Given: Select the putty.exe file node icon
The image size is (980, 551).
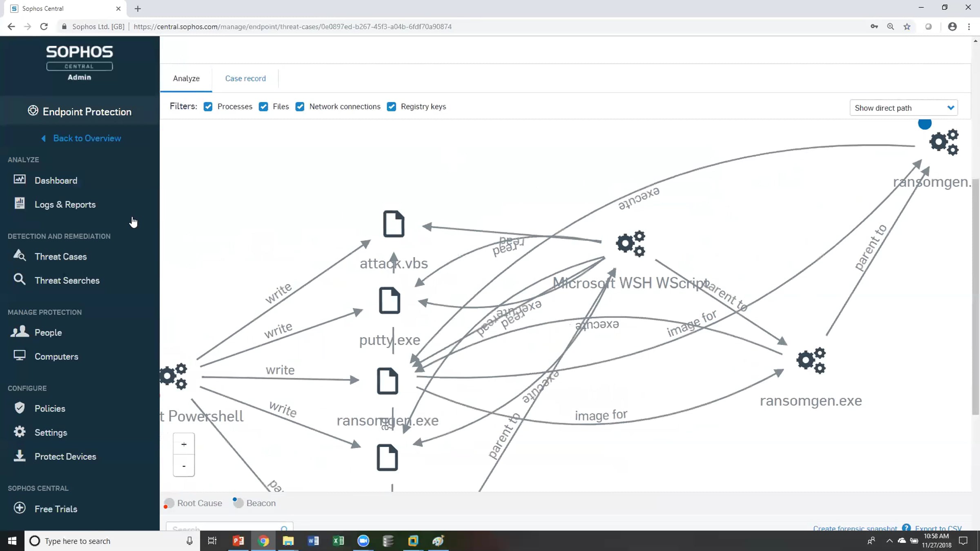Looking at the screenshot, I should [389, 300].
